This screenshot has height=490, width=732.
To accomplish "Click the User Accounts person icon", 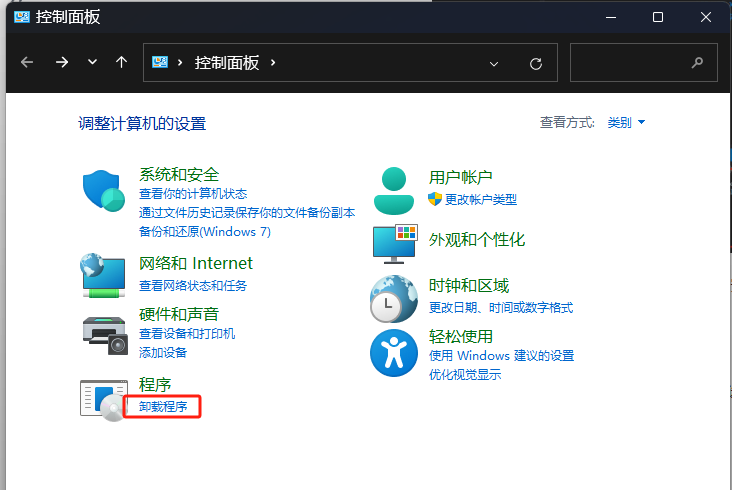I will tap(394, 190).
